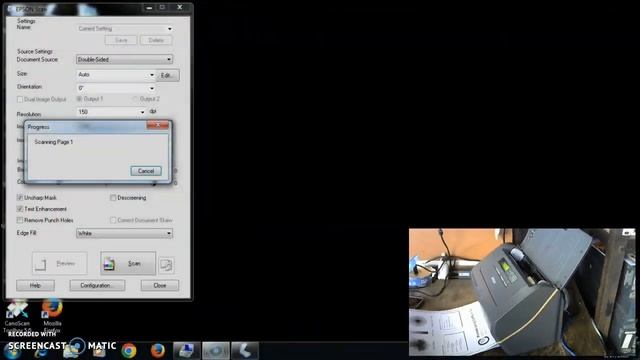This screenshot has height=360, width=640.
Task: Click the Save settings button
Action: coord(121,40)
